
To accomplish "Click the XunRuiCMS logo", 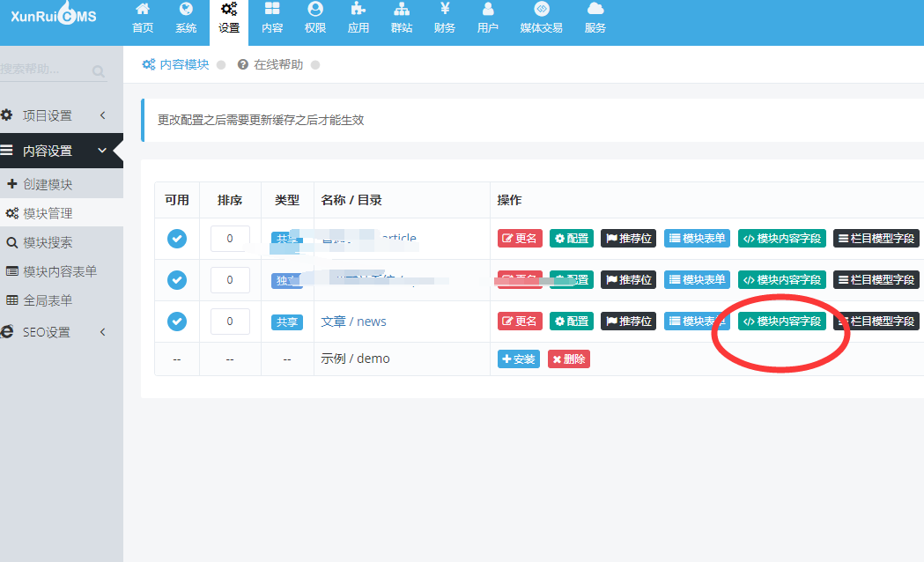I will tap(54, 15).
